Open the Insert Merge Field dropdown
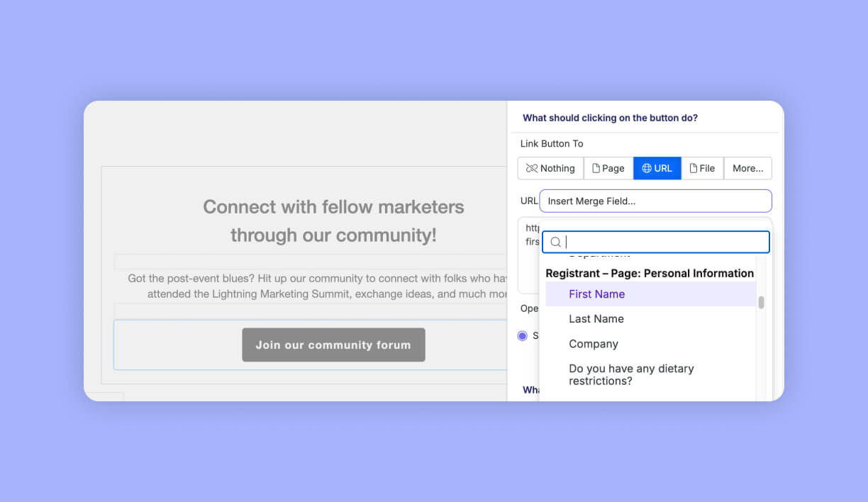Screen dimensions: 868x502 point(655,201)
